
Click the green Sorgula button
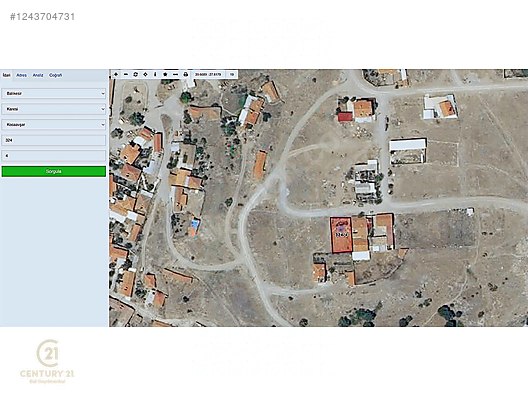54,171
